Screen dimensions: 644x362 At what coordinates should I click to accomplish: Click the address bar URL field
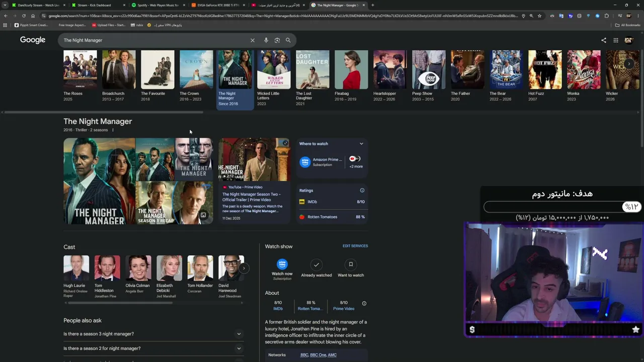pos(282,16)
